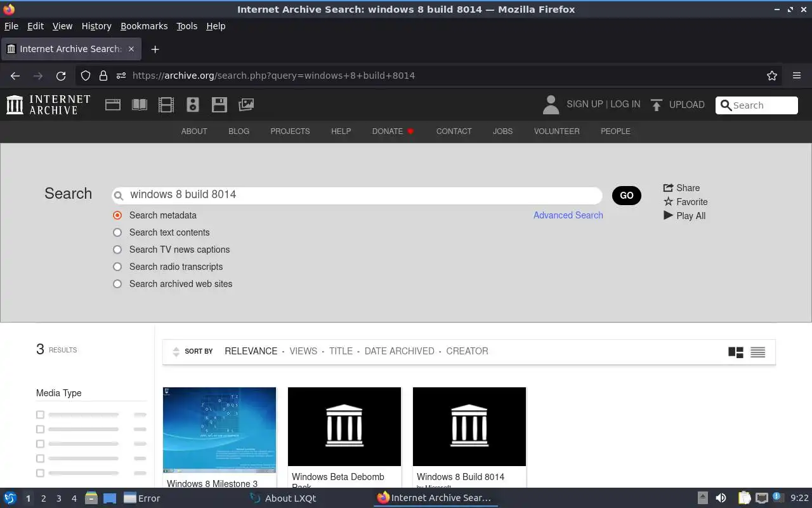The width and height of the screenshot is (812, 508).
Task: Open the tracking protection shield icon
Action: click(x=86, y=76)
